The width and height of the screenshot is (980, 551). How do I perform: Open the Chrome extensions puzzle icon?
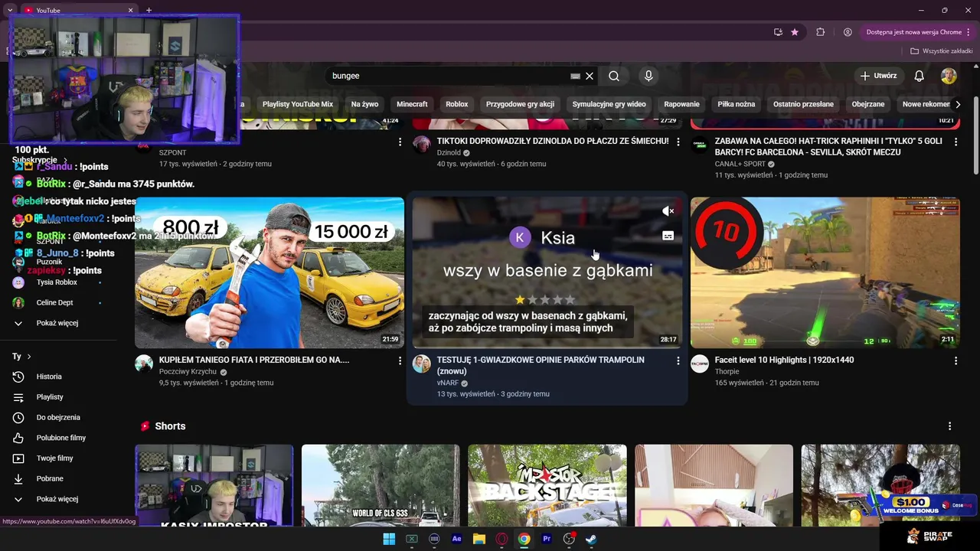[821, 32]
